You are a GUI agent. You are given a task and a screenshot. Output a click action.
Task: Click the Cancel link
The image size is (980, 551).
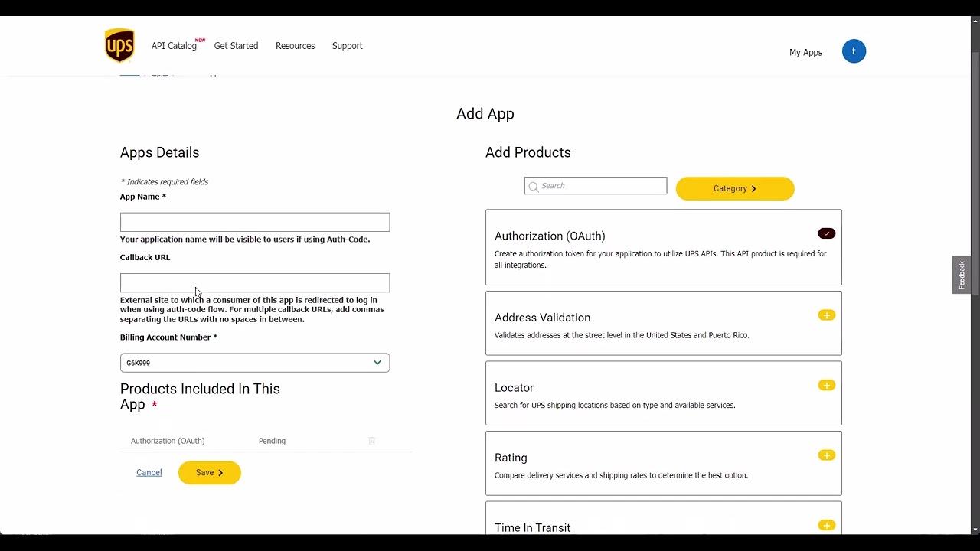click(149, 473)
